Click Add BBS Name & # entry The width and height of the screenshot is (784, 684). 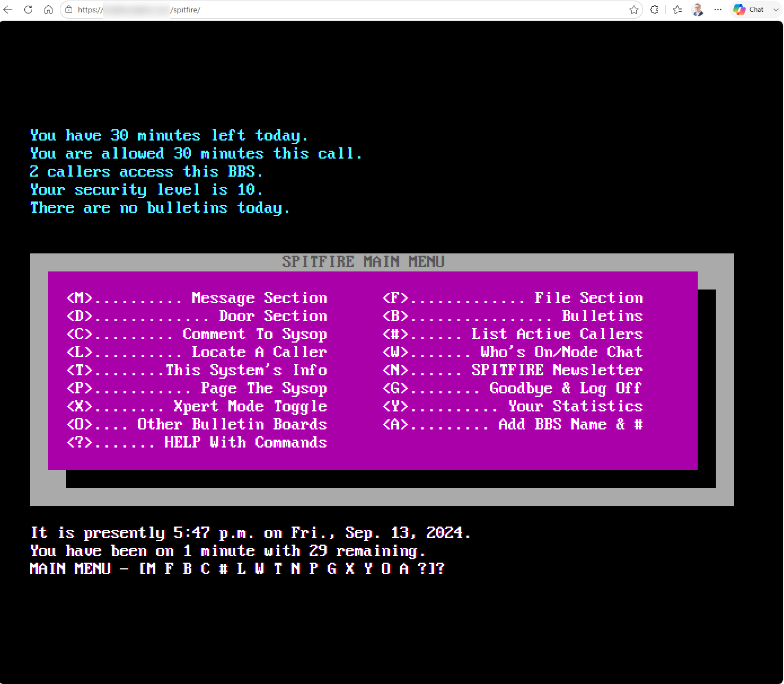click(513, 424)
